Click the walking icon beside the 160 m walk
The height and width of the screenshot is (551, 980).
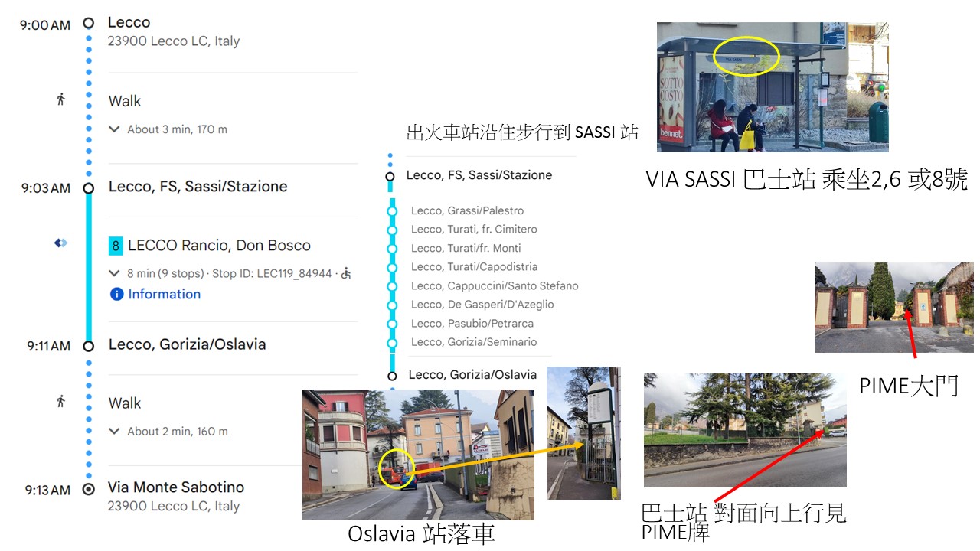tap(61, 402)
